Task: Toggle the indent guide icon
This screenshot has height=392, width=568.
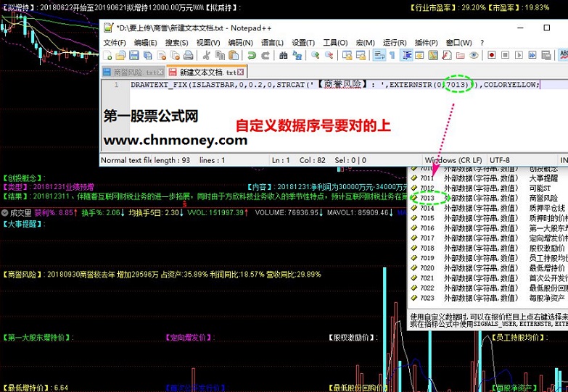Action: tap(406, 55)
